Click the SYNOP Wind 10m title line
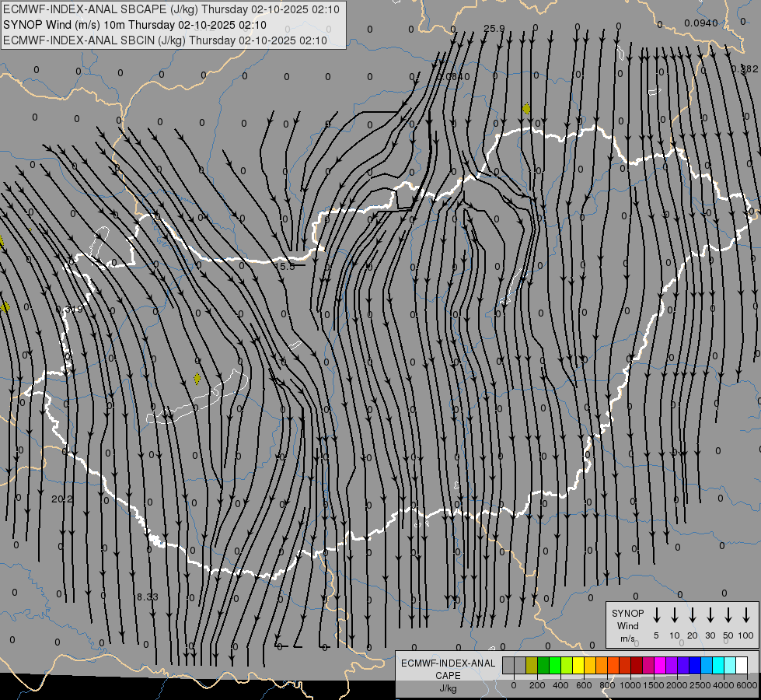This screenshot has width=761, height=700. (134, 25)
